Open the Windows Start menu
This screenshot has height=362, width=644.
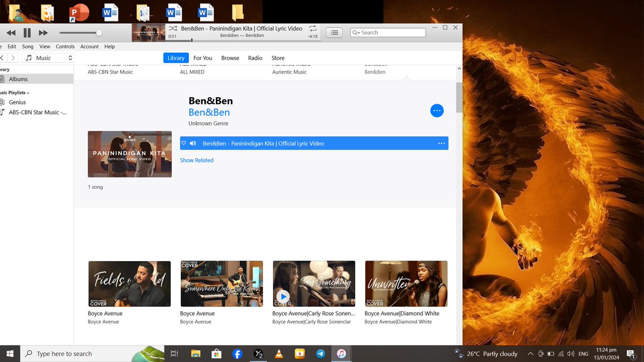click(x=10, y=353)
